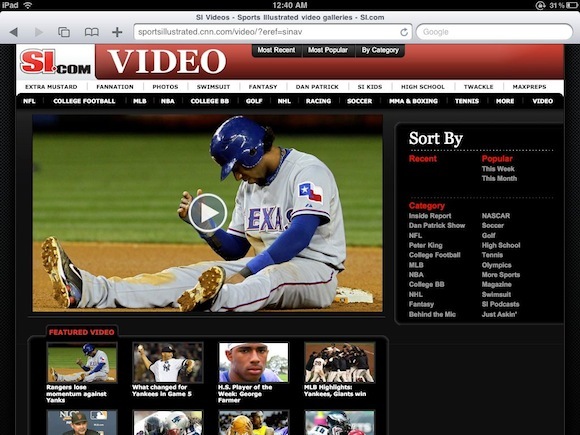Open Swimsuit in the white nav bar
The image size is (580, 435).
point(213,87)
